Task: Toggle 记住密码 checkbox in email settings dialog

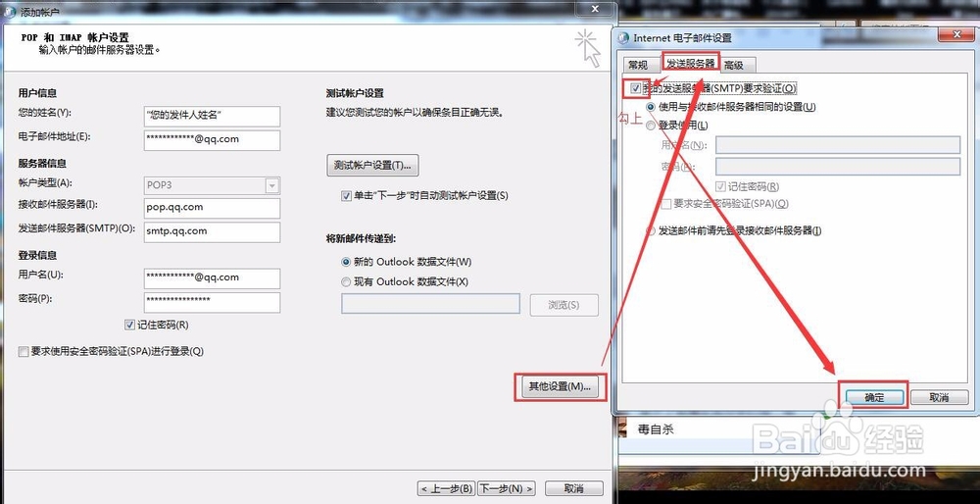Action: [x=721, y=186]
